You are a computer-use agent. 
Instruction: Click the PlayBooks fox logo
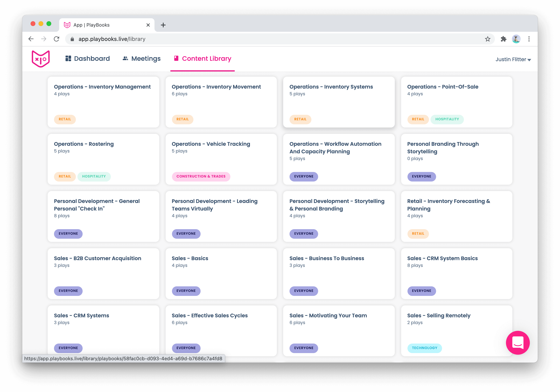coord(41,59)
